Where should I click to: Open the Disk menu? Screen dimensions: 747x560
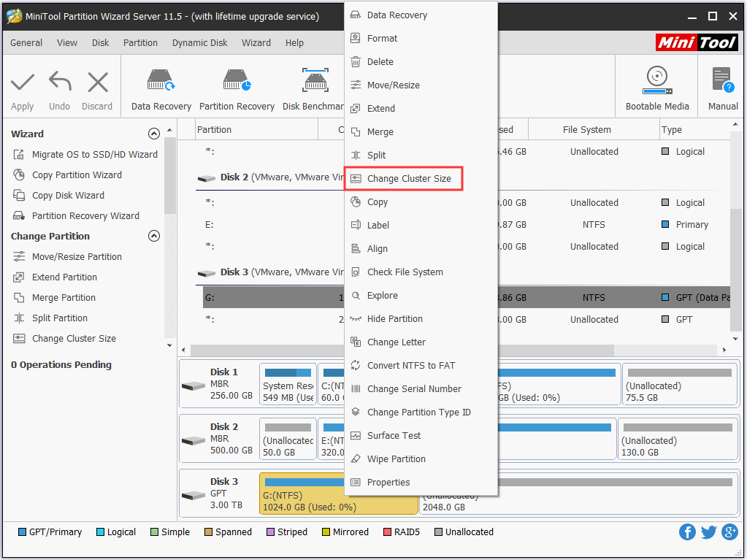tap(101, 43)
